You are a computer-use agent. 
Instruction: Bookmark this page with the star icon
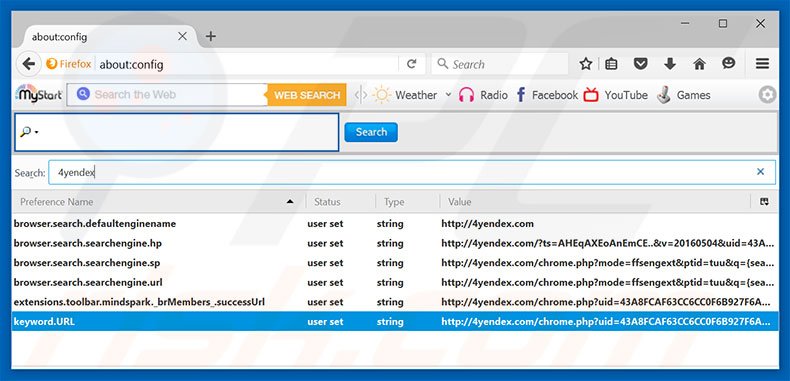pyautogui.click(x=585, y=64)
